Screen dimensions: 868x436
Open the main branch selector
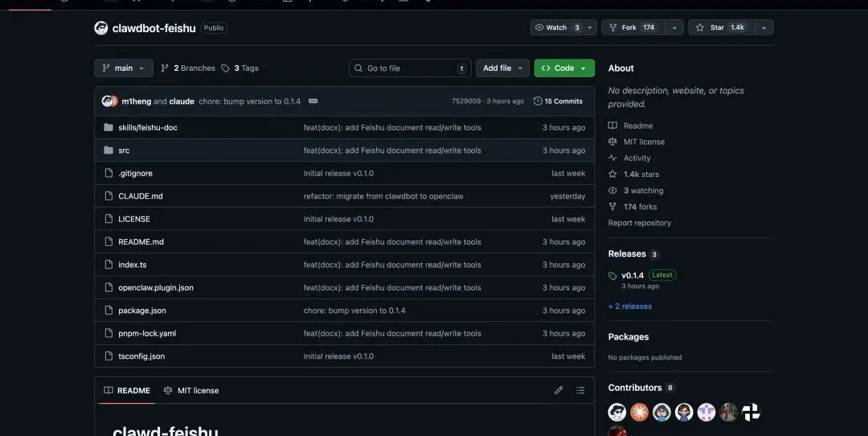[x=124, y=68]
